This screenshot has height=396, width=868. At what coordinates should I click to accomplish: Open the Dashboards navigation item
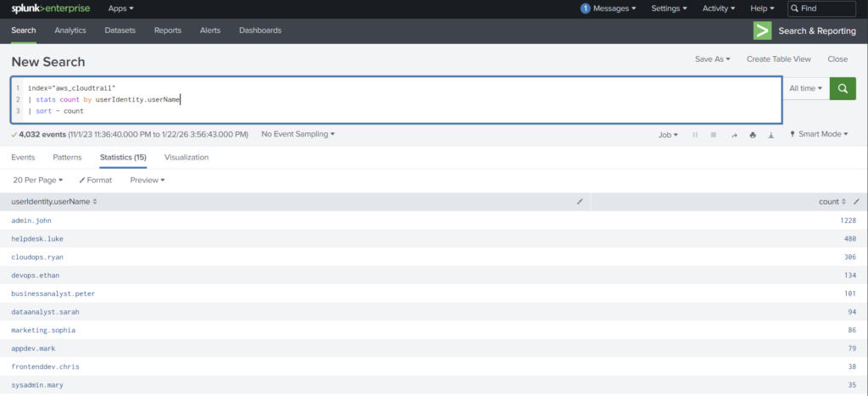click(x=260, y=31)
